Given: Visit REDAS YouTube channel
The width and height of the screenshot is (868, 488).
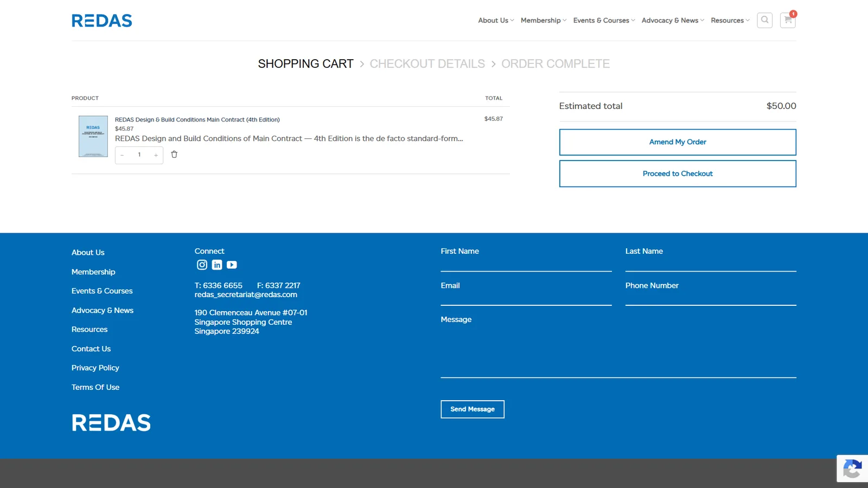Looking at the screenshot, I should click(x=232, y=265).
